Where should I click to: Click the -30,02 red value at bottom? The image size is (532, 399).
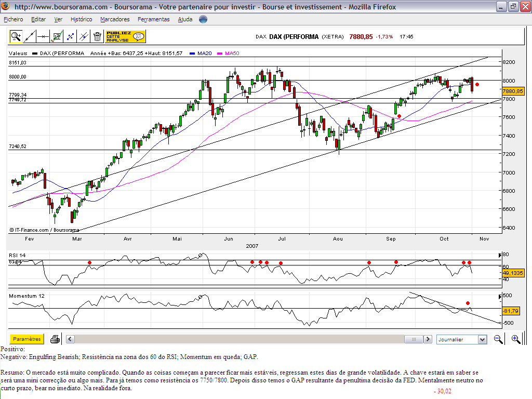coord(443,391)
